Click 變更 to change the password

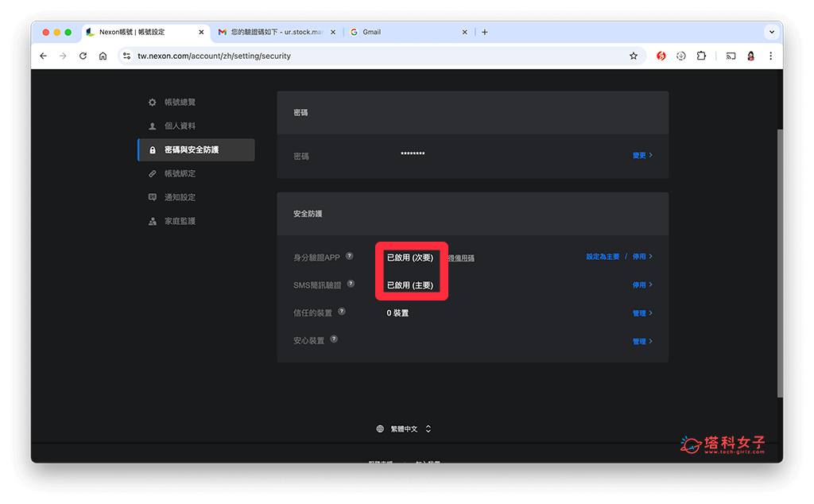click(x=642, y=155)
